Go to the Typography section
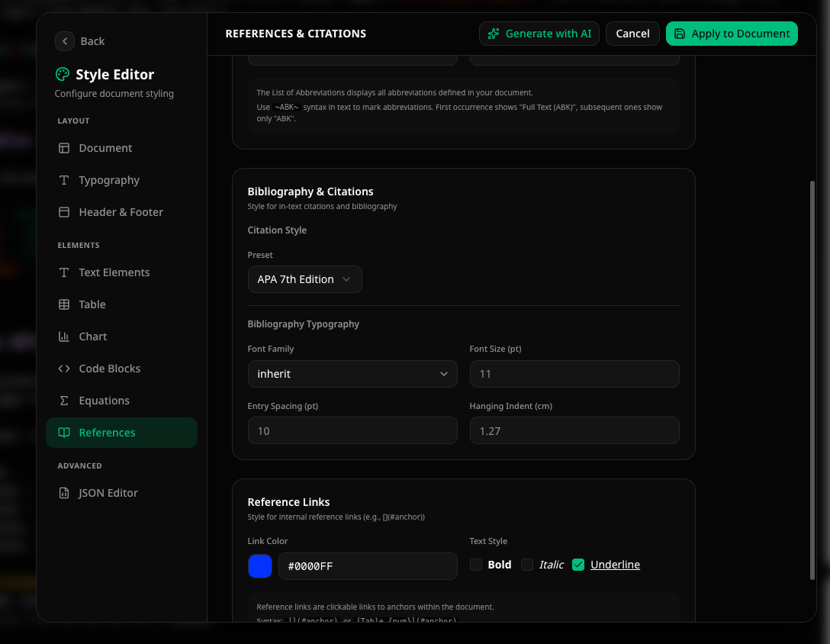The image size is (830, 644). pyautogui.click(x=122, y=180)
